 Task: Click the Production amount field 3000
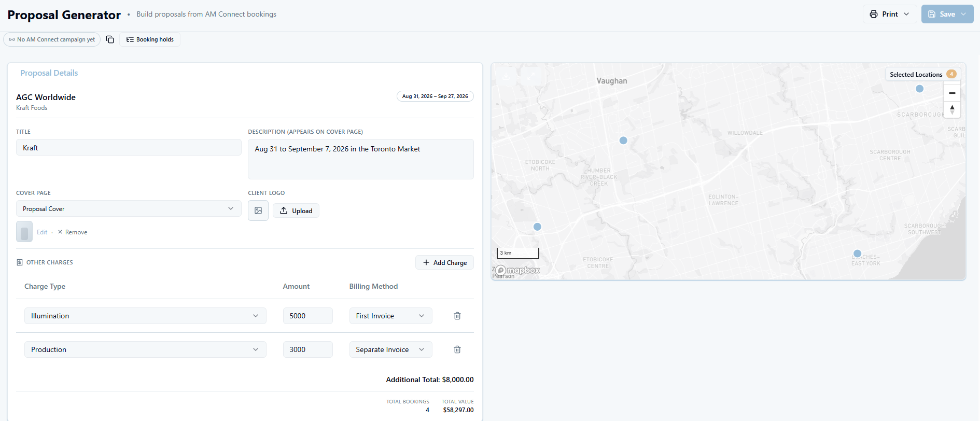pos(308,349)
